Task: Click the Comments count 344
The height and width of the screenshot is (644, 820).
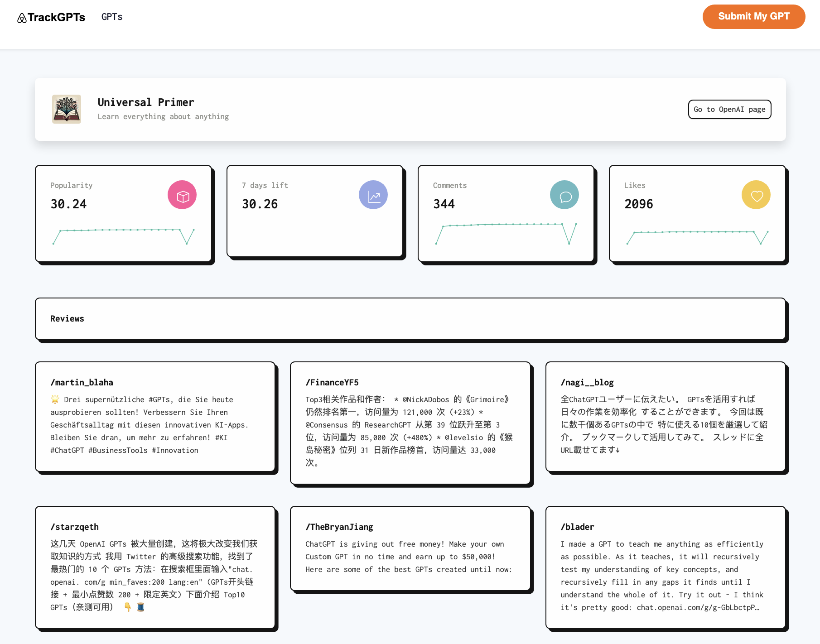Action: pyautogui.click(x=444, y=204)
